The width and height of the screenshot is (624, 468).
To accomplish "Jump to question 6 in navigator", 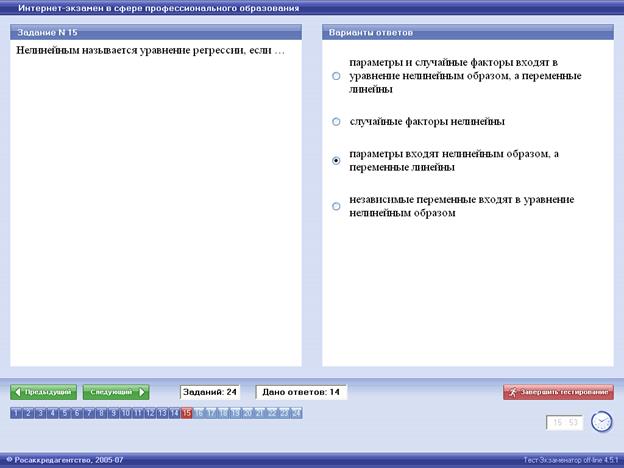I will 77,413.
